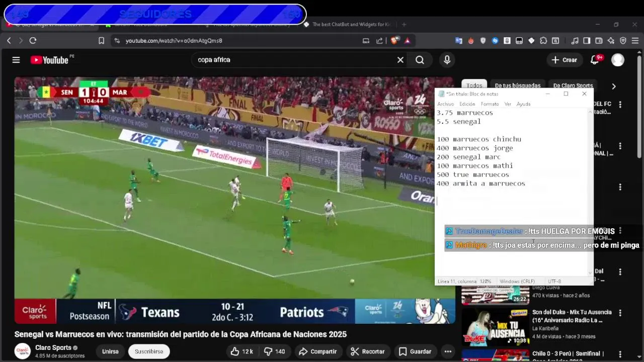The width and height of the screenshot is (644, 362).
Task: Click the Suscribirse button
Action: 149,351
